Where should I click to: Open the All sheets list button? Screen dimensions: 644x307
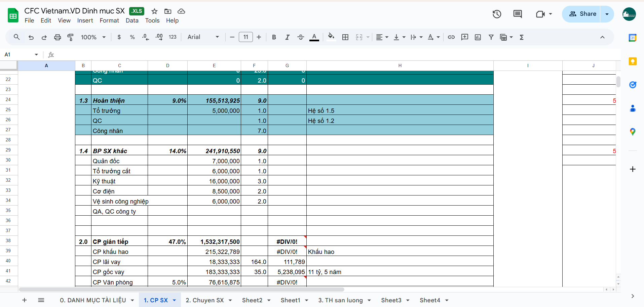coord(41,300)
